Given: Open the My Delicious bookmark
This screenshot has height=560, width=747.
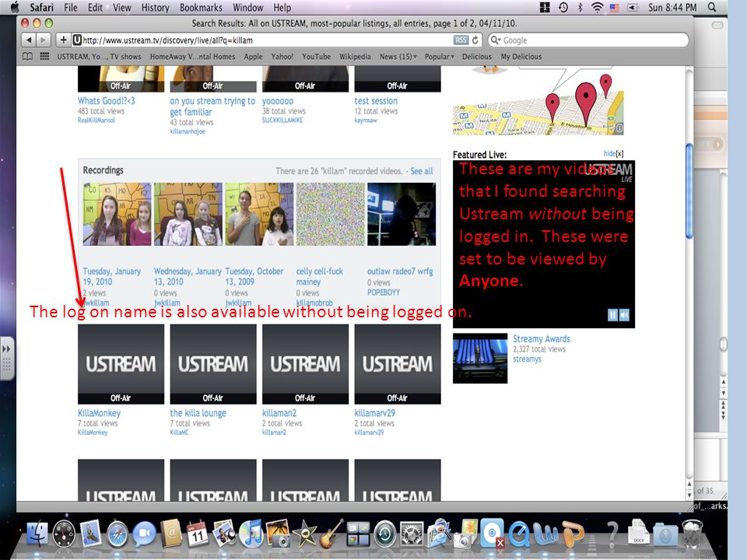Looking at the screenshot, I should tap(521, 57).
